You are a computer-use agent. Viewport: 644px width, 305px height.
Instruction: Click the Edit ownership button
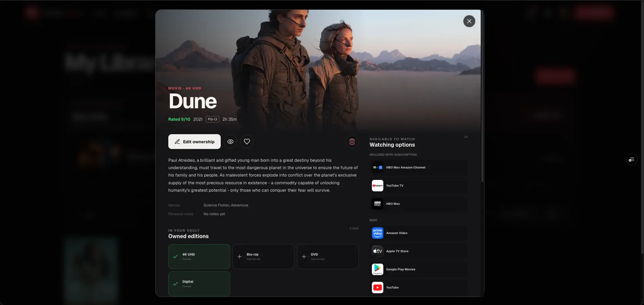(195, 142)
